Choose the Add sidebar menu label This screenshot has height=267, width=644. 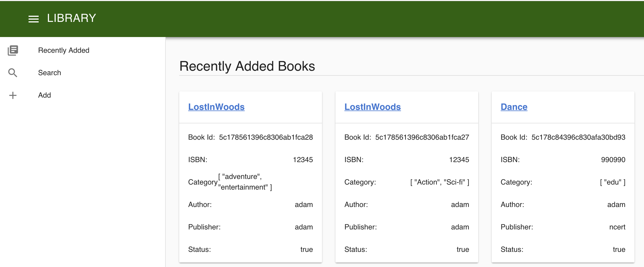tap(45, 95)
